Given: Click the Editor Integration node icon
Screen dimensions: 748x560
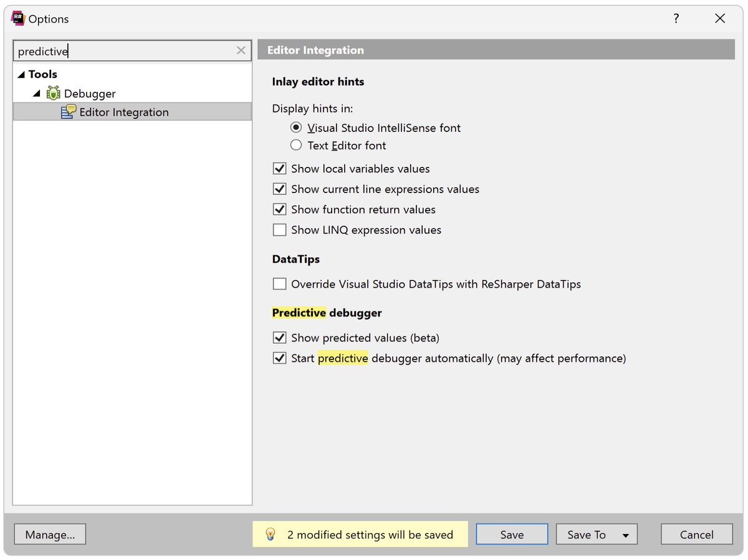Looking at the screenshot, I should point(69,112).
